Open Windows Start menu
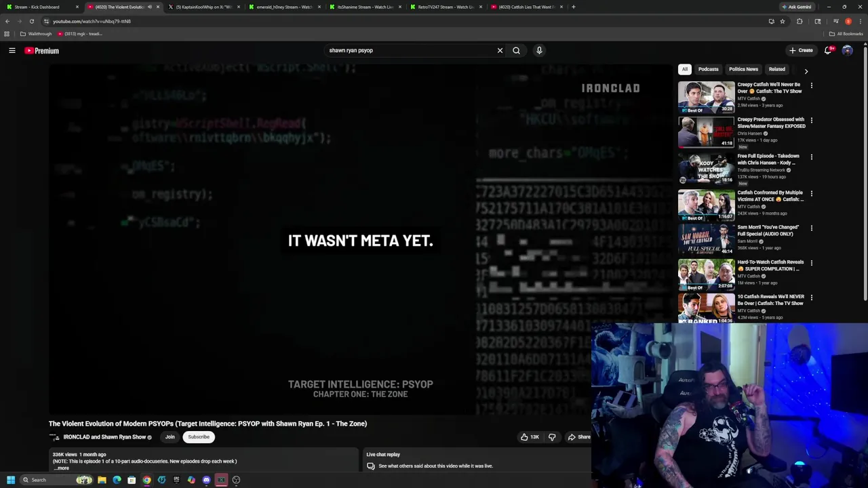 click(11, 480)
